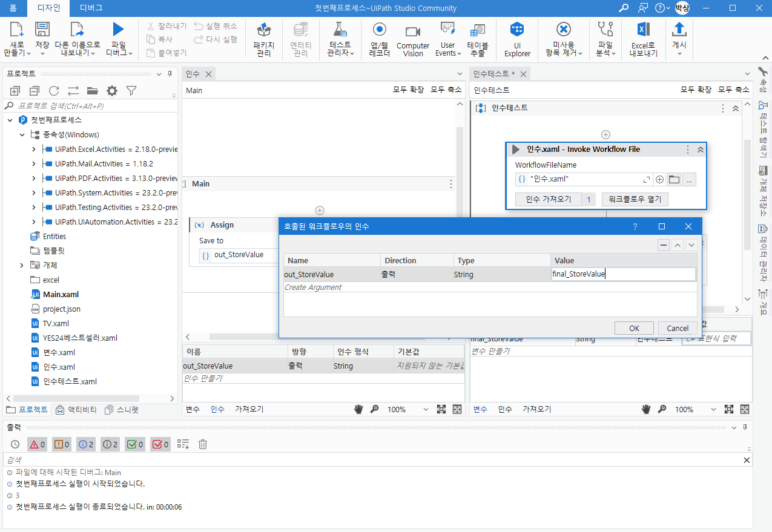772x532 pixels.
Task: Clear all output logs with trash icon
Action: (x=203, y=444)
